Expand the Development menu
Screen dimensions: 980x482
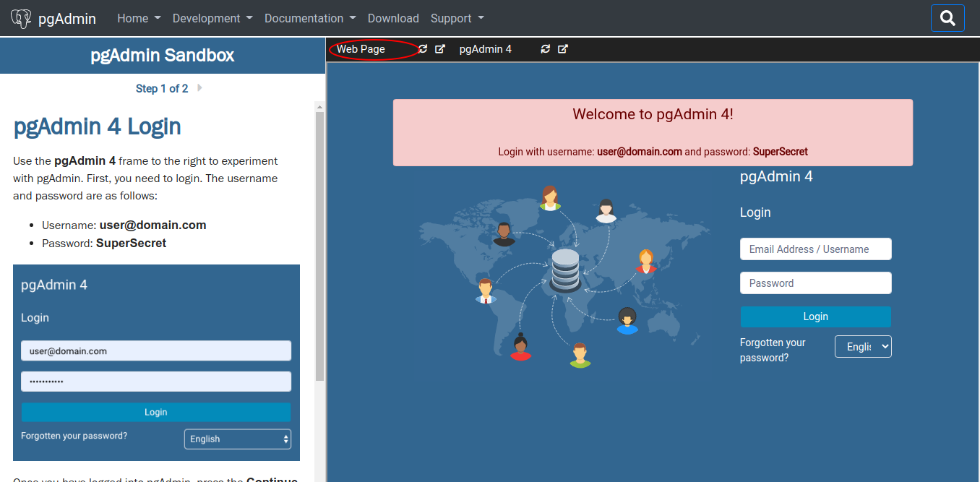pyautogui.click(x=212, y=18)
